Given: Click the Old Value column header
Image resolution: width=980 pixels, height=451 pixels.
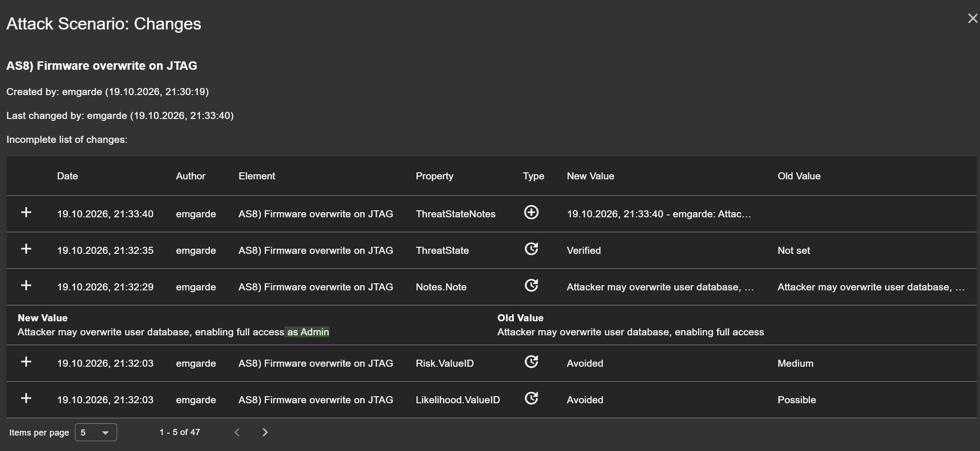Looking at the screenshot, I should coord(799,176).
